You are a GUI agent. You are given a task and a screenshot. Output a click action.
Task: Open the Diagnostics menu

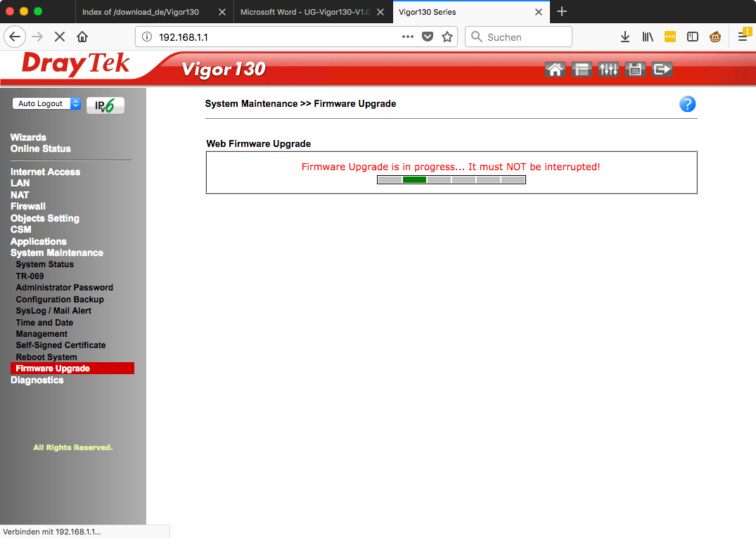37,380
